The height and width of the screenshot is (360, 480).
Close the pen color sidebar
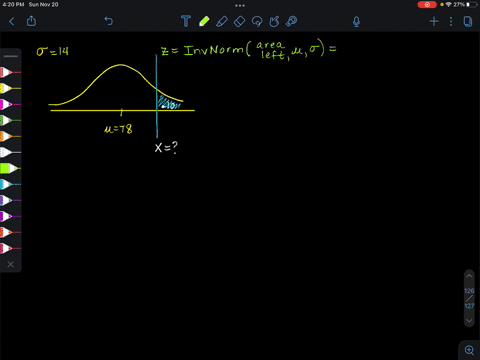click(11, 264)
